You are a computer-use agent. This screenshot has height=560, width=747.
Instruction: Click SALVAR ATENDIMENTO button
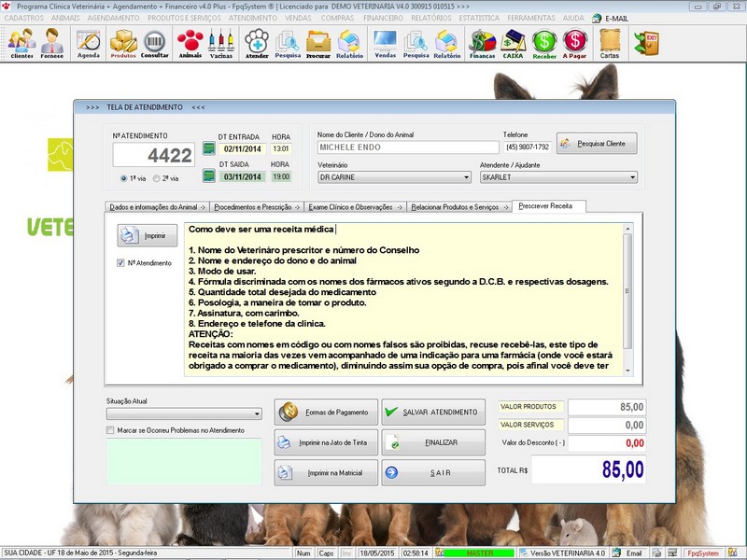pos(433,412)
